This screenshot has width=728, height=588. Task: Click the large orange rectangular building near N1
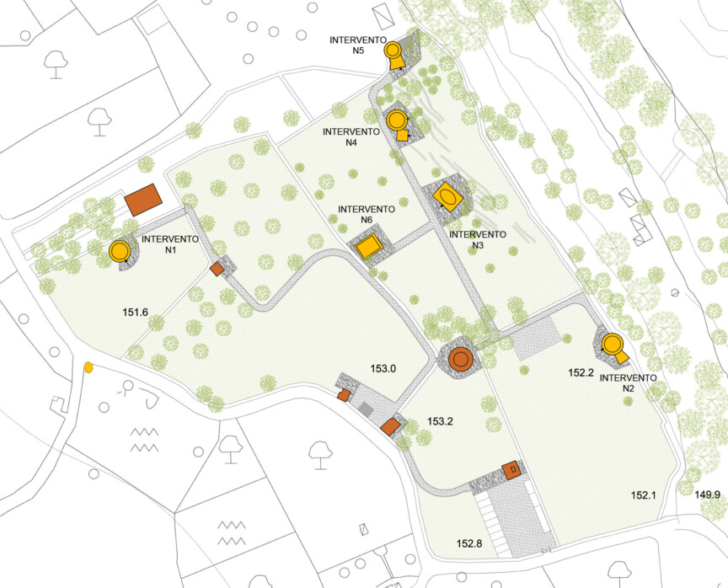pyautogui.click(x=143, y=200)
